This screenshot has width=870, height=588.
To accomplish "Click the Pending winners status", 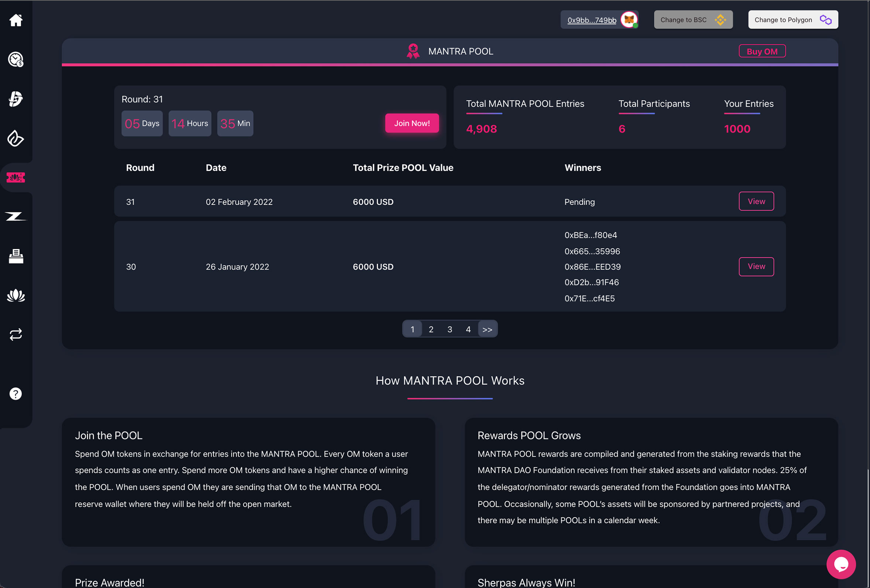I will pos(579,202).
